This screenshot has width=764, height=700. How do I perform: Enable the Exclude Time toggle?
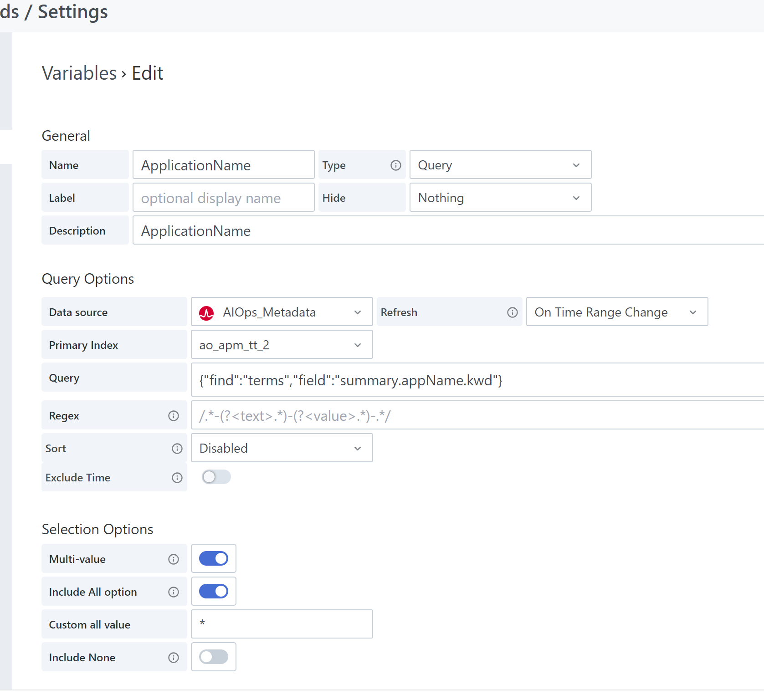(x=216, y=477)
